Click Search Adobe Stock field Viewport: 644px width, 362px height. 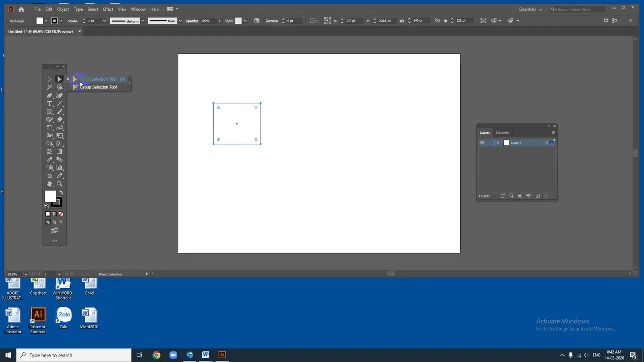(577, 9)
